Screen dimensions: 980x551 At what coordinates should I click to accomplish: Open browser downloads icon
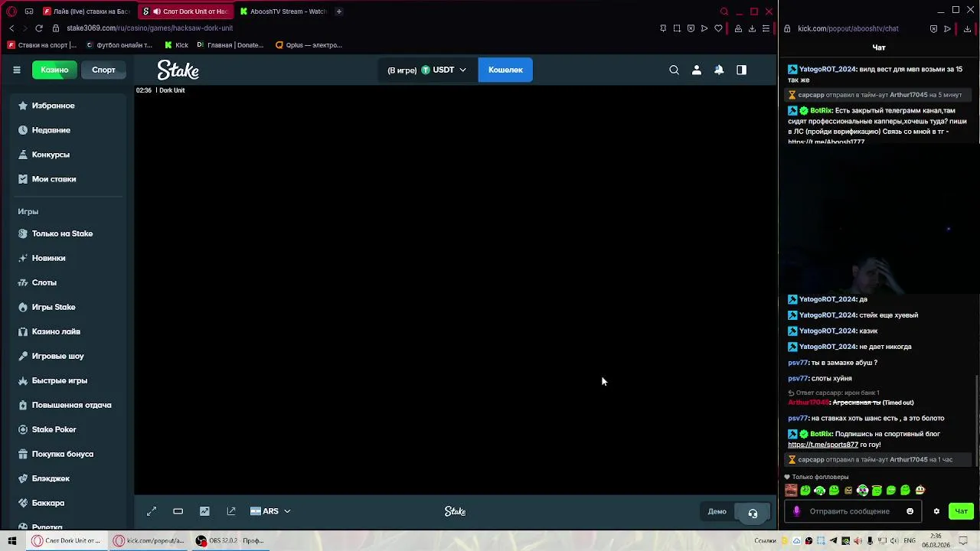(x=752, y=28)
